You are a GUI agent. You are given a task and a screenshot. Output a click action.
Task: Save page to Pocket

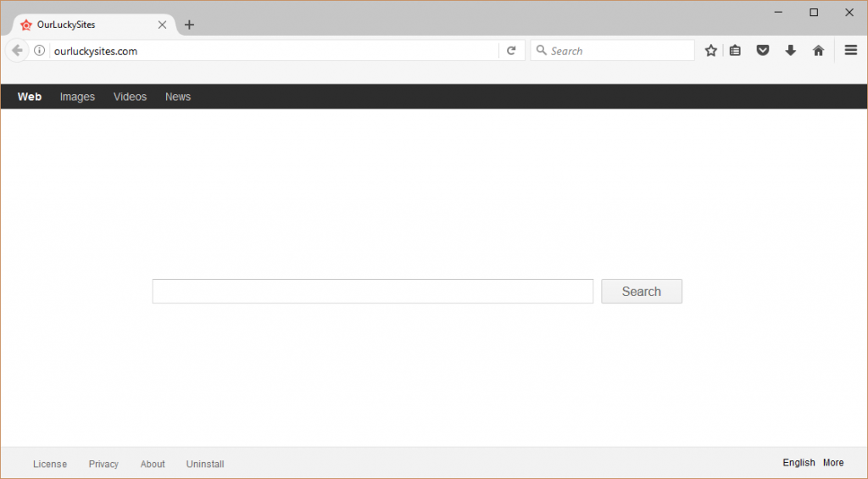pos(763,51)
